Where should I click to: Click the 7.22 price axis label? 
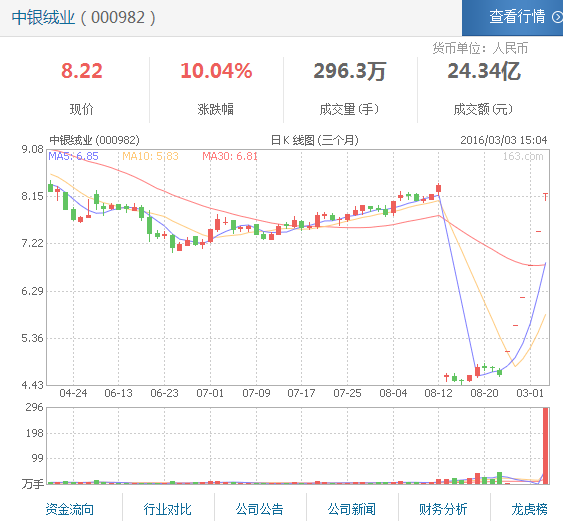point(32,243)
